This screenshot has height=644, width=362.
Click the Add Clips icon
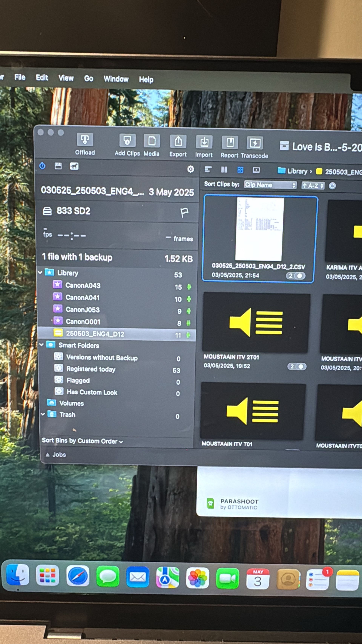127,141
